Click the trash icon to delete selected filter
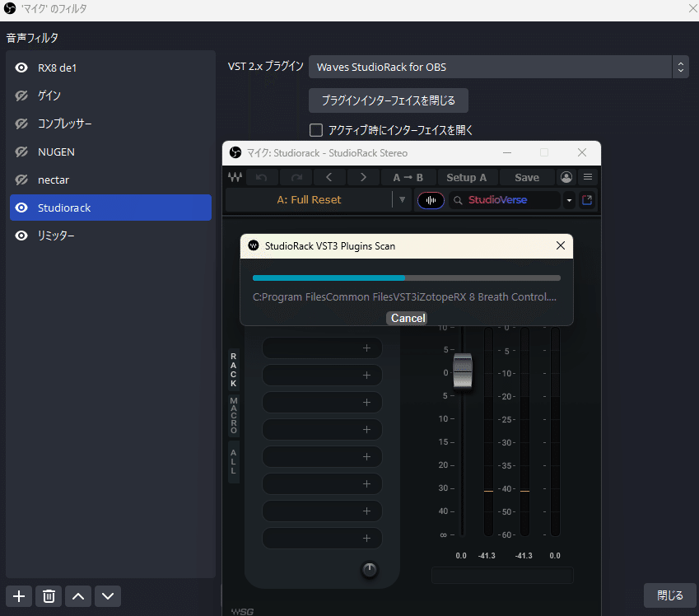 click(48, 595)
